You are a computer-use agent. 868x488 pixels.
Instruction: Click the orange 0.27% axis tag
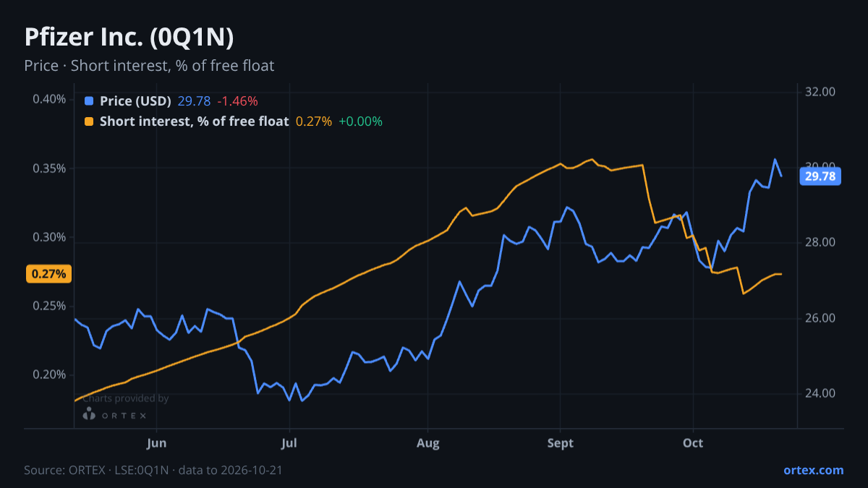(49, 274)
